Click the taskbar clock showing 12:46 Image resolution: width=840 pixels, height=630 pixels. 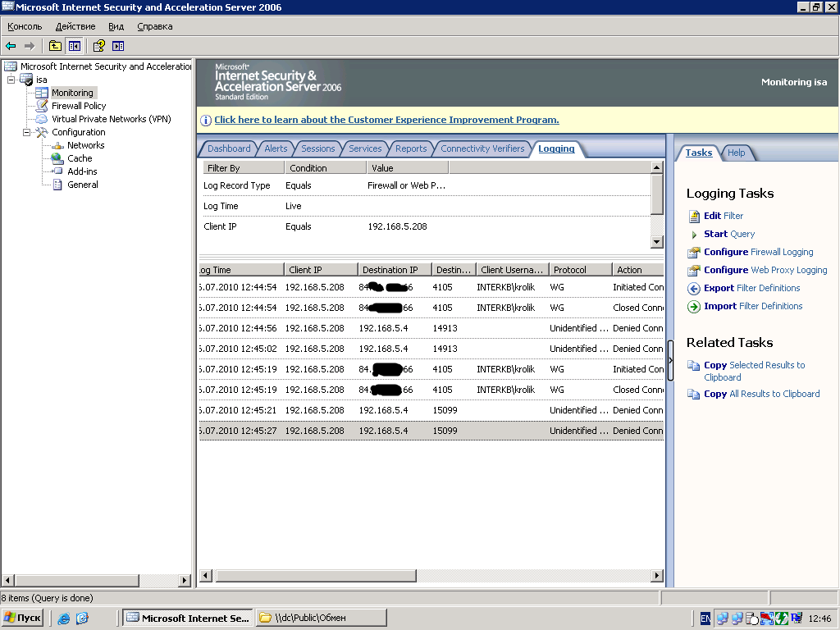coord(819,619)
